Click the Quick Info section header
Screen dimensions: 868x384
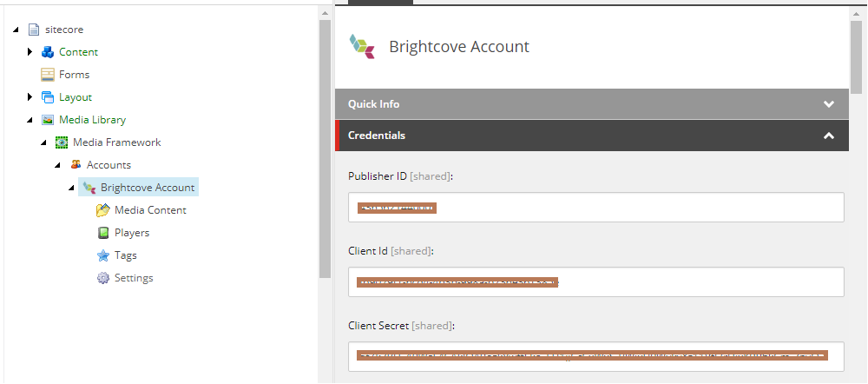pyautogui.click(x=592, y=104)
